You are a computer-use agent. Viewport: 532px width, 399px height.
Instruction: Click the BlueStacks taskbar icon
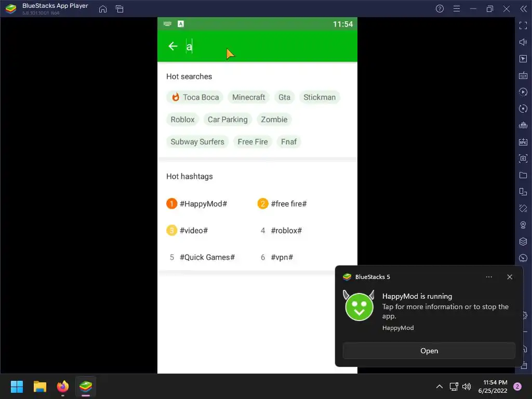pyautogui.click(x=86, y=387)
